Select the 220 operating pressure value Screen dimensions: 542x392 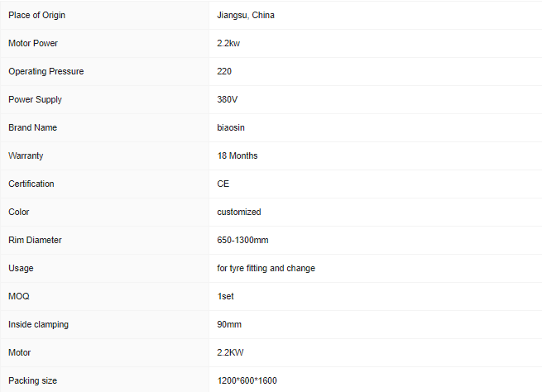224,71
